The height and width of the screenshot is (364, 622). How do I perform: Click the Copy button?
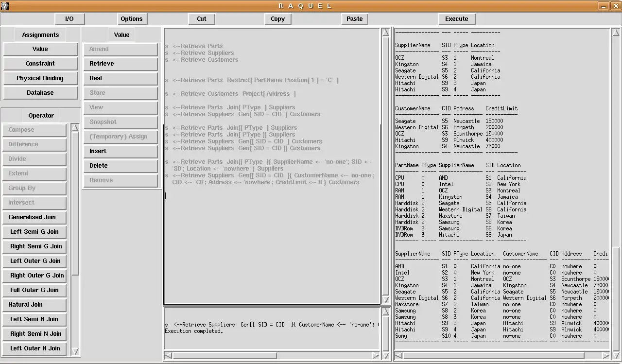point(278,19)
